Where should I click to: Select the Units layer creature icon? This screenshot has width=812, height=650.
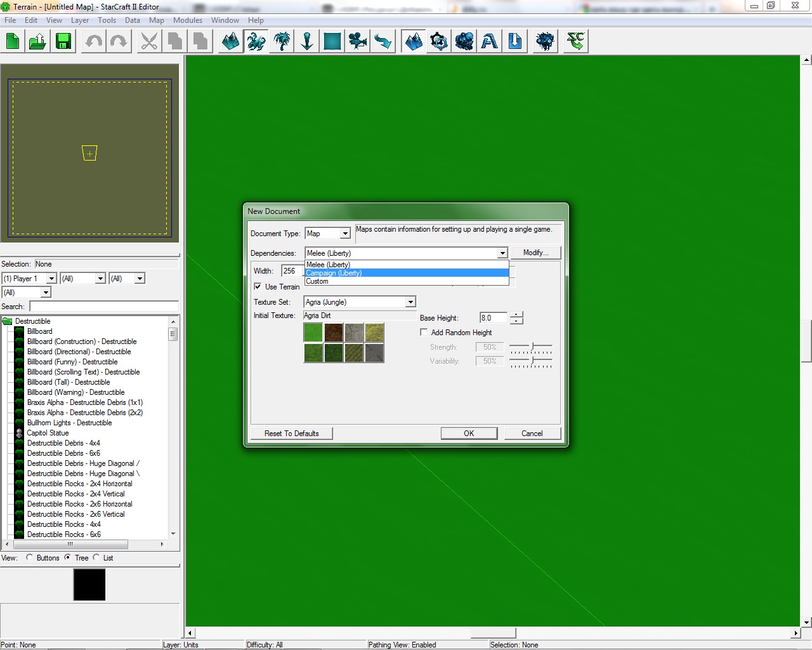point(256,42)
